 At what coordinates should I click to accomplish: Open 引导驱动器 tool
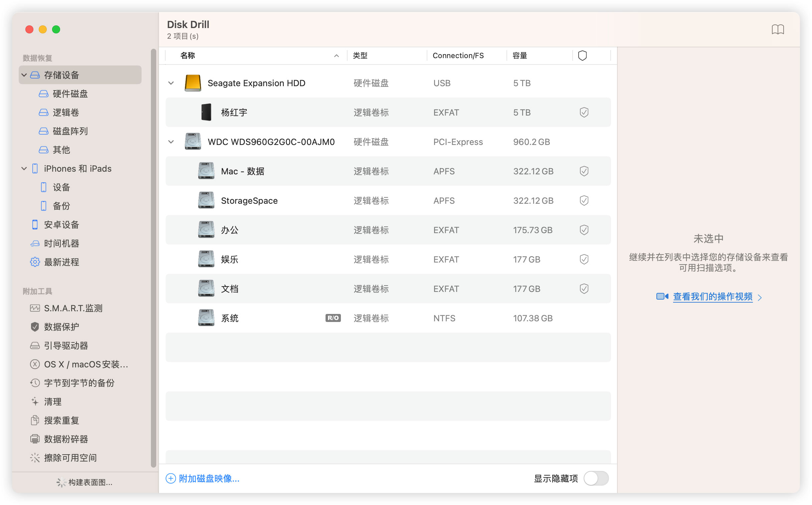pos(59,345)
